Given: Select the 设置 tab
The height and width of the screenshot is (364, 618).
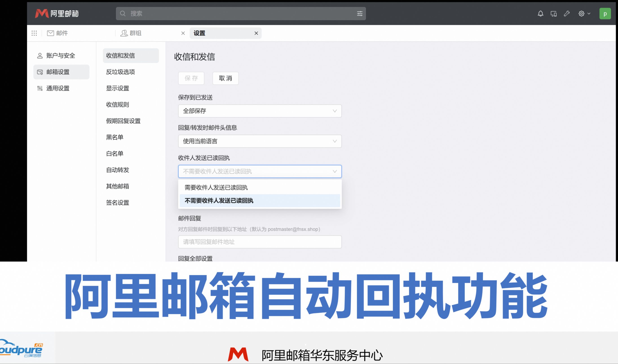Looking at the screenshot, I should 225,33.
